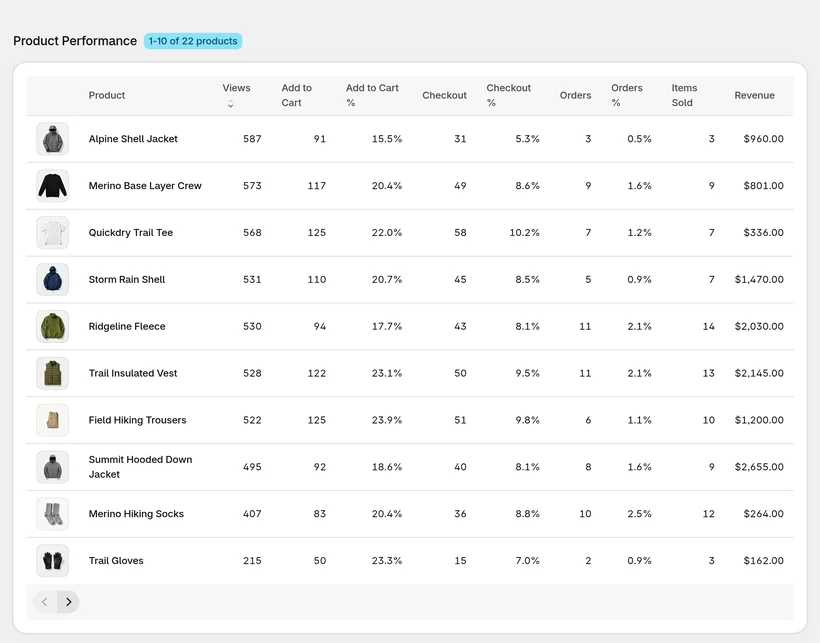This screenshot has width=820, height=643.
Task: Select the Merino Base Layer Crew name
Action: [145, 186]
